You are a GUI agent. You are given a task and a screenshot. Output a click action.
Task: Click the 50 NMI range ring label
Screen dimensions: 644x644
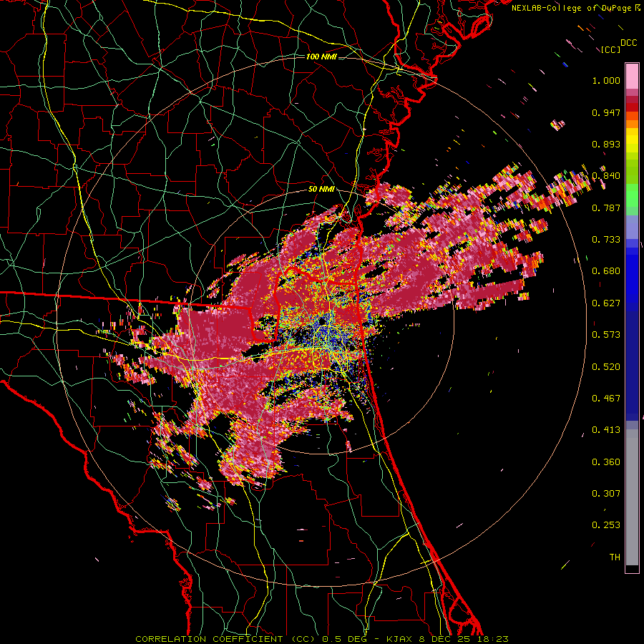point(321,190)
